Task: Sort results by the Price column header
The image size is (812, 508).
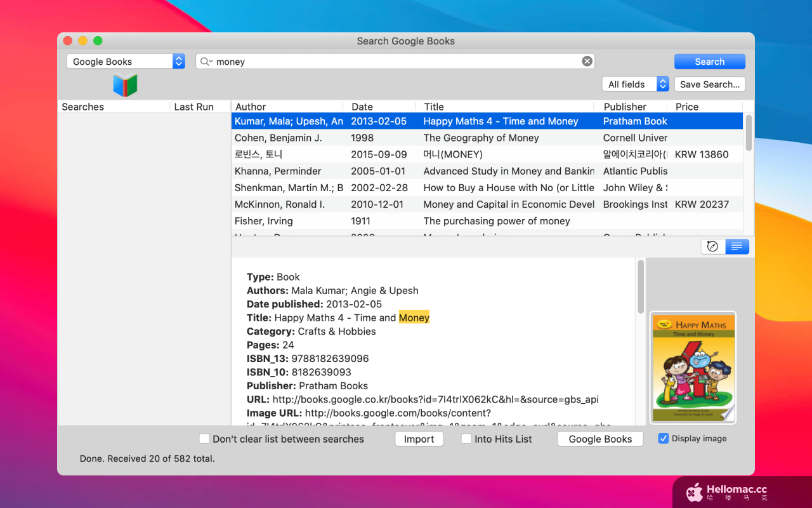Action: pos(704,107)
